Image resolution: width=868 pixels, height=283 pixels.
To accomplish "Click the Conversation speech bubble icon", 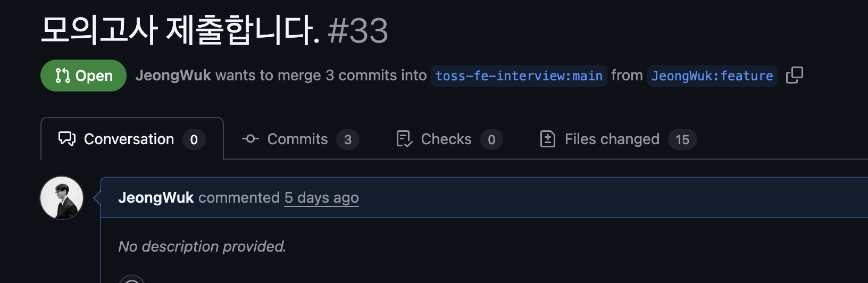I will [x=67, y=139].
